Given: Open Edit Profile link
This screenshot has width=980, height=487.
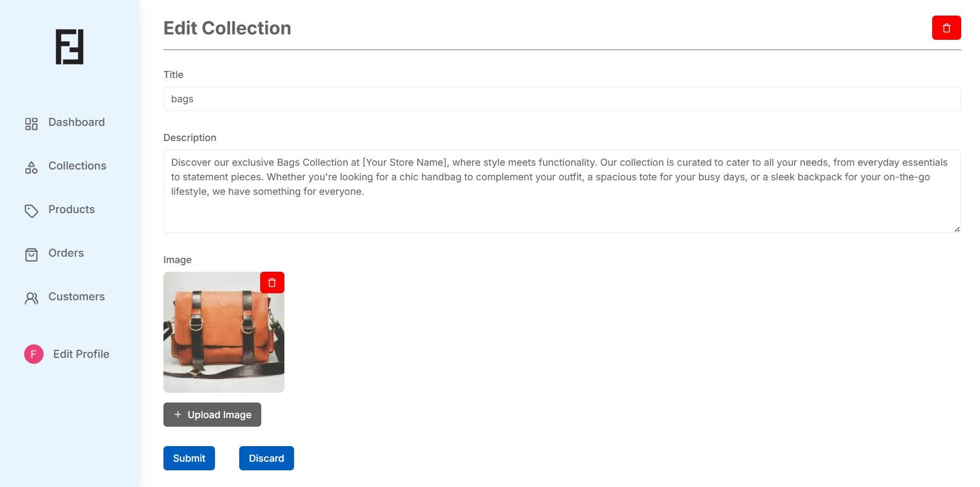Looking at the screenshot, I should [x=81, y=354].
